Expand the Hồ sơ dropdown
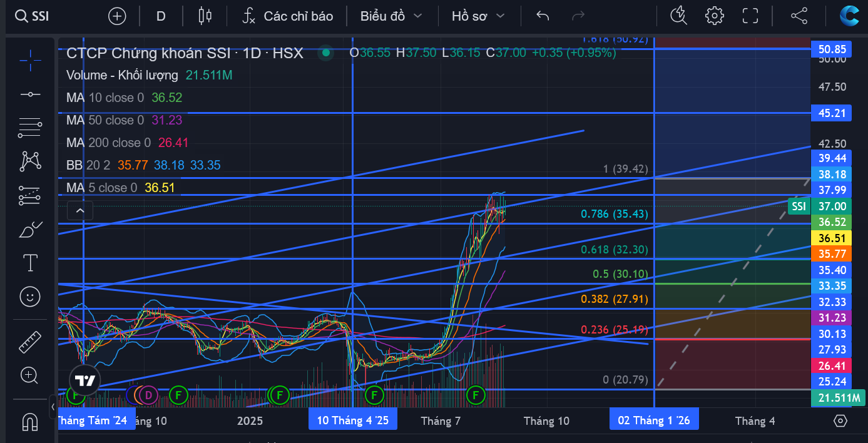 478,16
